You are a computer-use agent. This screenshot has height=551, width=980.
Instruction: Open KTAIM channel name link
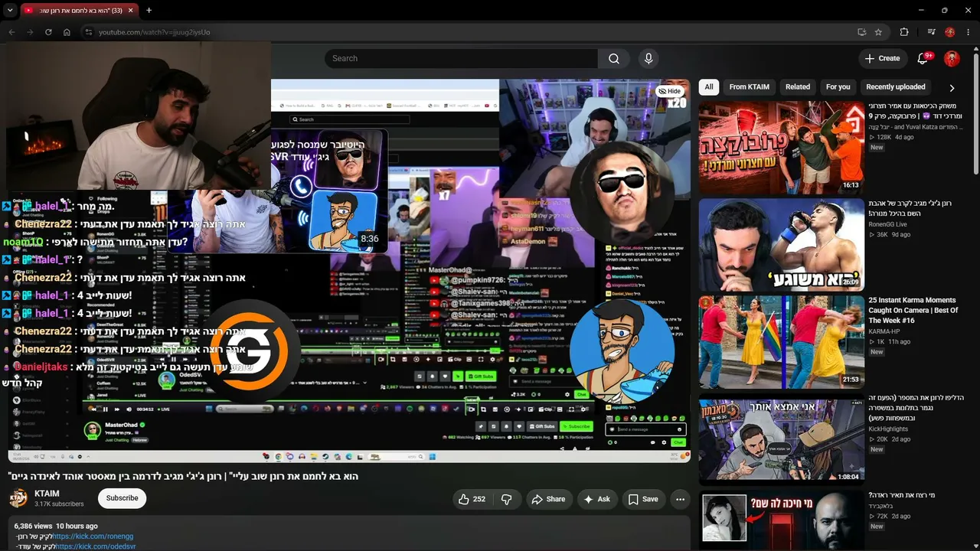47,494
